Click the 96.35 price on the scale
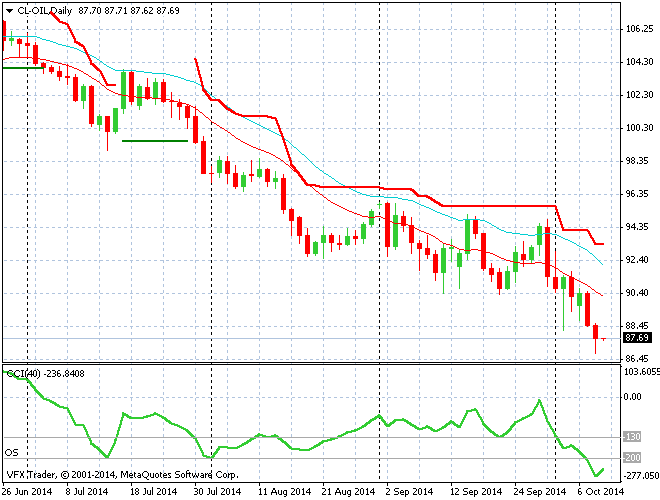660x500 pixels. 639,194
